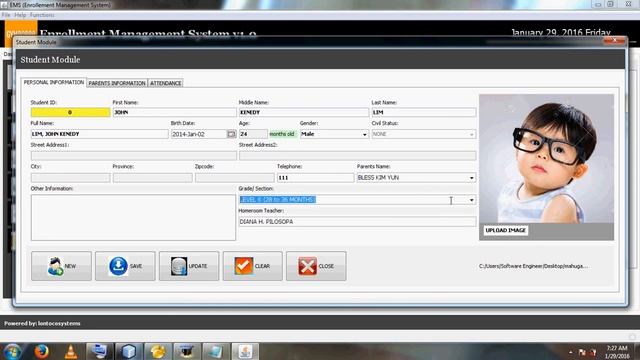This screenshot has width=640, height=360.
Task: Click the blue download icon on SAVE
Action: point(118,266)
